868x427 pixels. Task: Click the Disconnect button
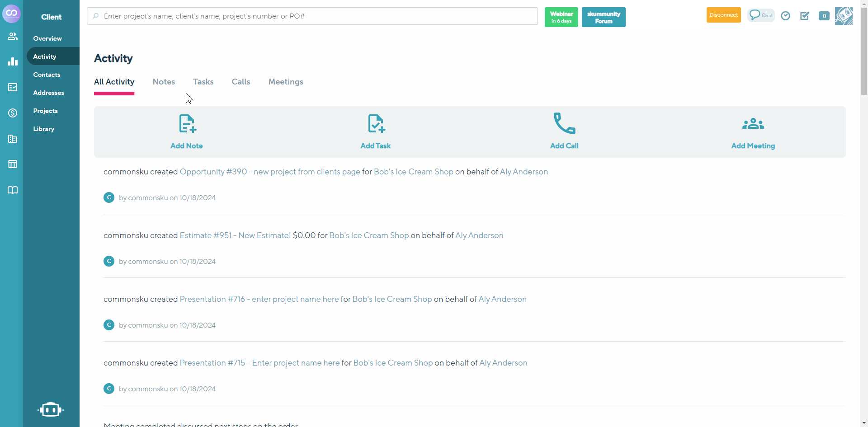[723, 15]
